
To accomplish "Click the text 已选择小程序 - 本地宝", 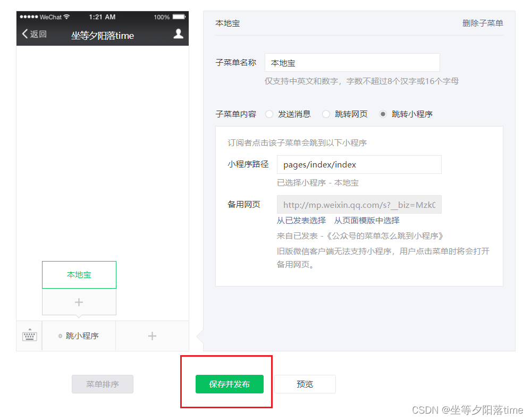I will 318,183.
